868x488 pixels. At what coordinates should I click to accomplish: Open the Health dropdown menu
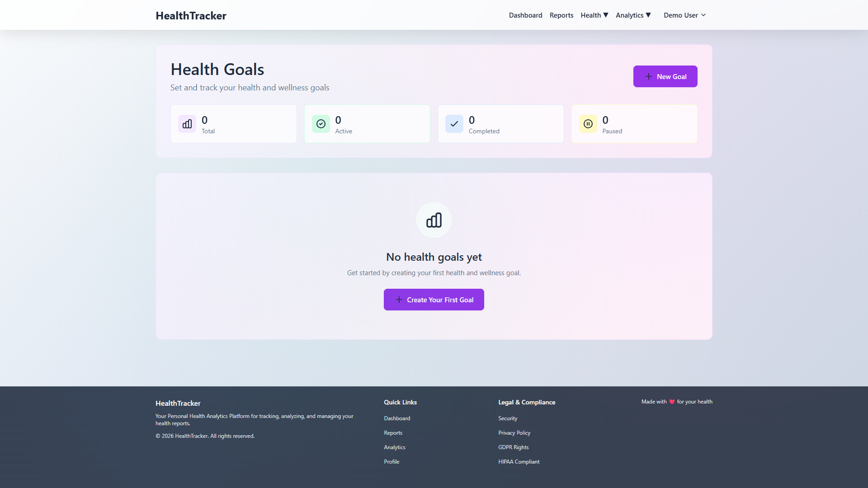[594, 15]
